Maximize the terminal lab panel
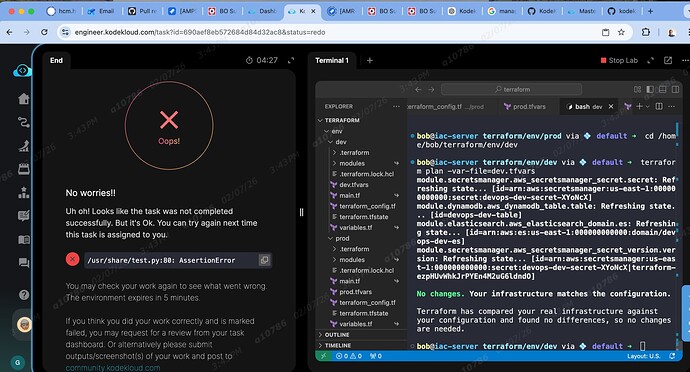This screenshot has width=690, height=372. [x=650, y=60]
